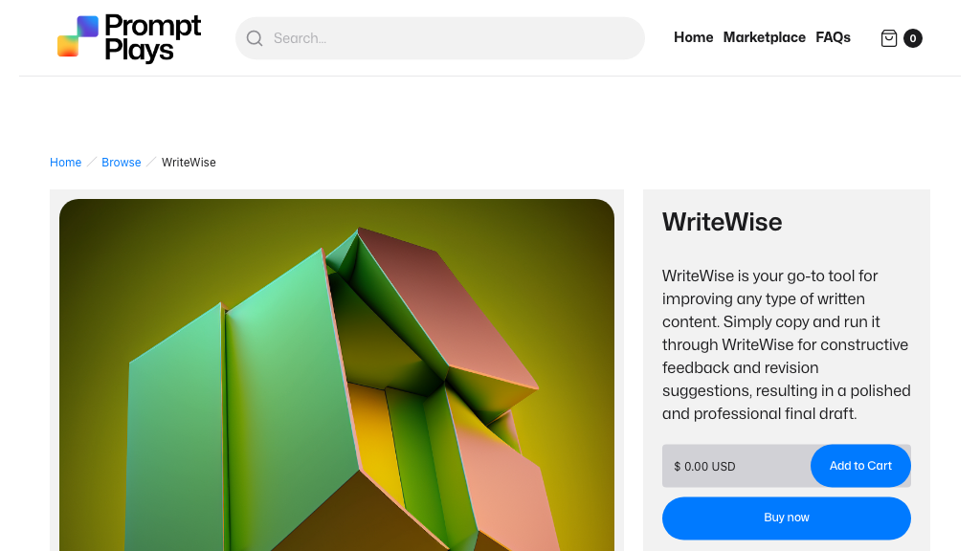Image resolution: width=980 pixels, height=551 pixels.
Task: Click the cart item count badge
Action: click(912, 38)
